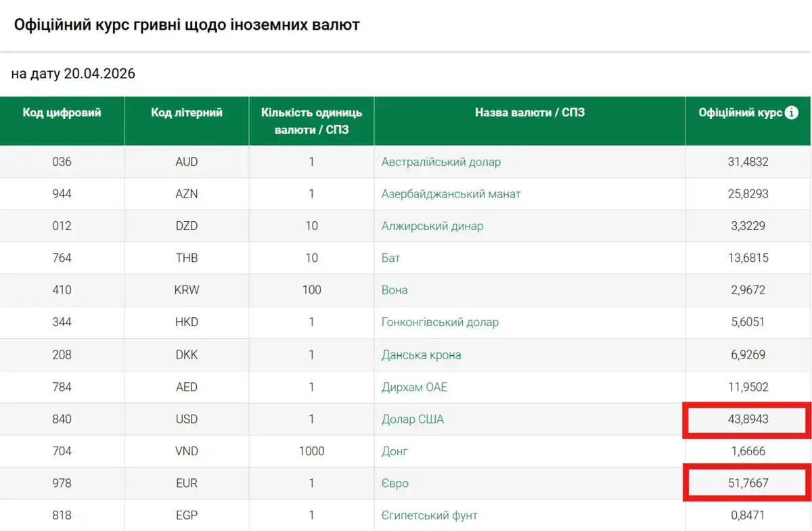Open the Данська крона currency link
The image size is (812, 531).
[x=422, y=354]
